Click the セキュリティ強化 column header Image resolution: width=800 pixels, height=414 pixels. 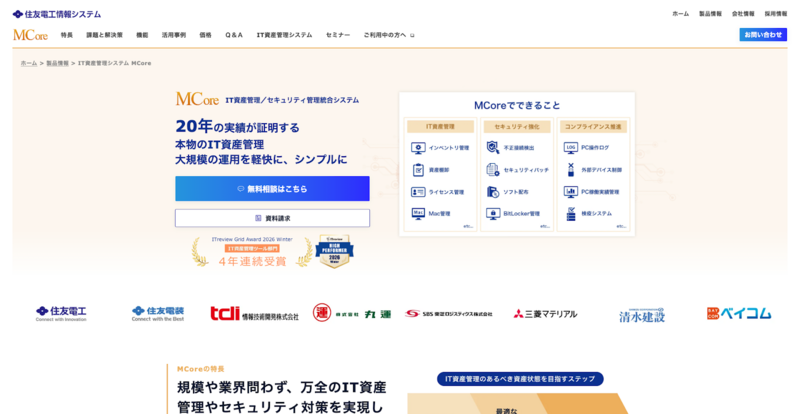click(x=517, y=127)
